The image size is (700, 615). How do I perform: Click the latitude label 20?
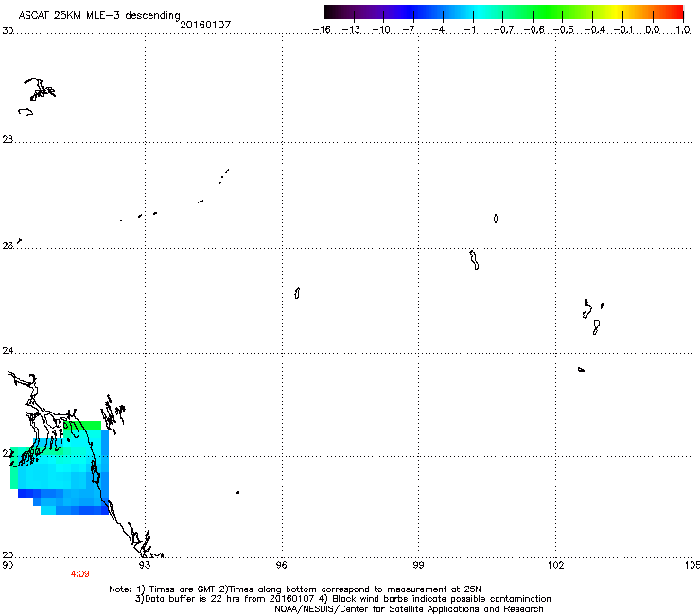[x=8, y=554]
